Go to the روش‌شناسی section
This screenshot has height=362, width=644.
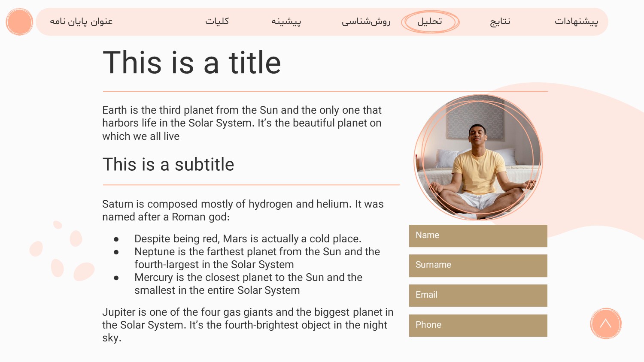[x=366, y=21]
